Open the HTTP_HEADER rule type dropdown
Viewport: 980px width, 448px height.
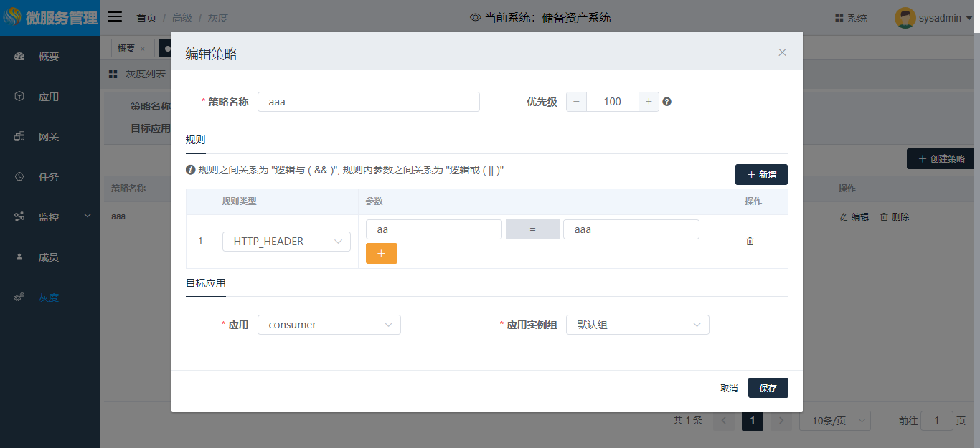click(286, 242)
